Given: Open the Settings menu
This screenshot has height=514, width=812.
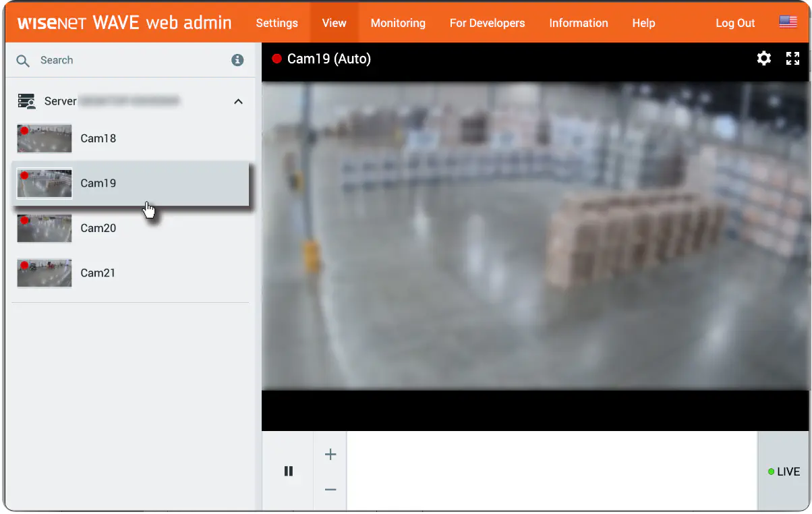Looking at the screenshot, I should tap(277, 23).
